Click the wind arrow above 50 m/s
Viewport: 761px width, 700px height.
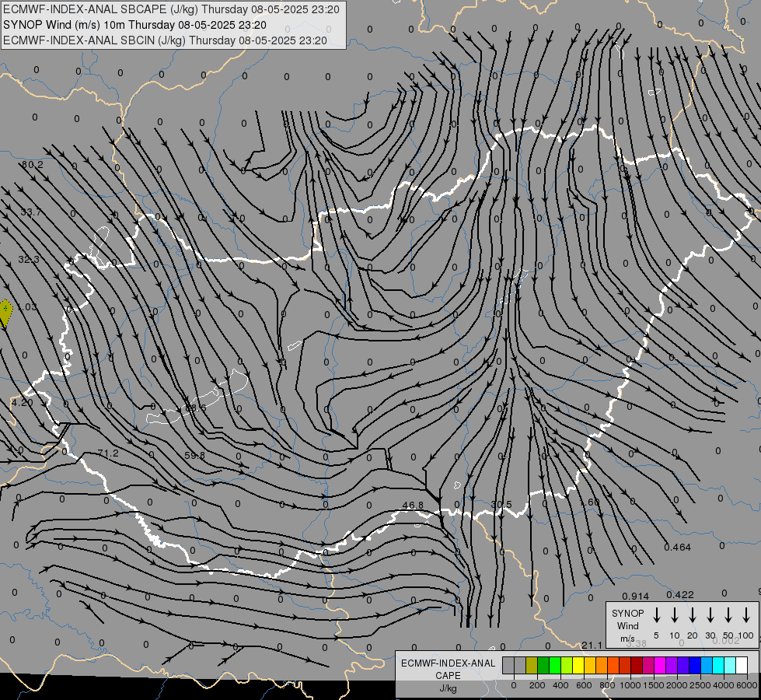click(x=728, y=615)
